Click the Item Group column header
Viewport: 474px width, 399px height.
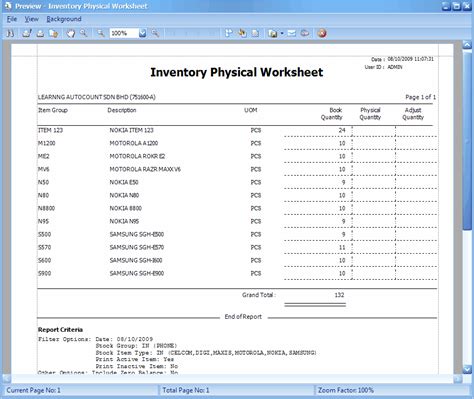click(x=53, y=110)
